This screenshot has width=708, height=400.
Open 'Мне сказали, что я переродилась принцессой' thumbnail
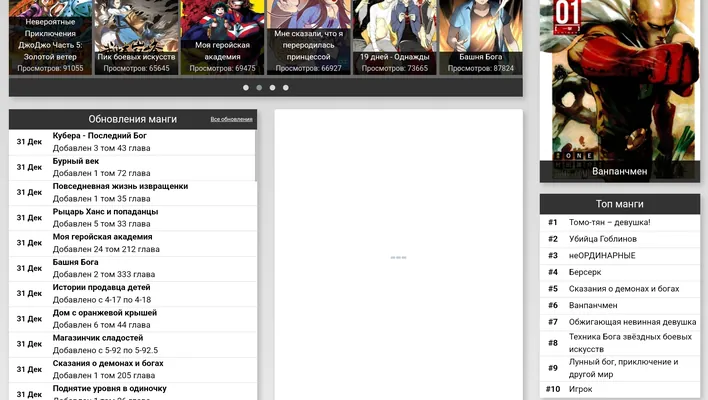coord(308,37)
